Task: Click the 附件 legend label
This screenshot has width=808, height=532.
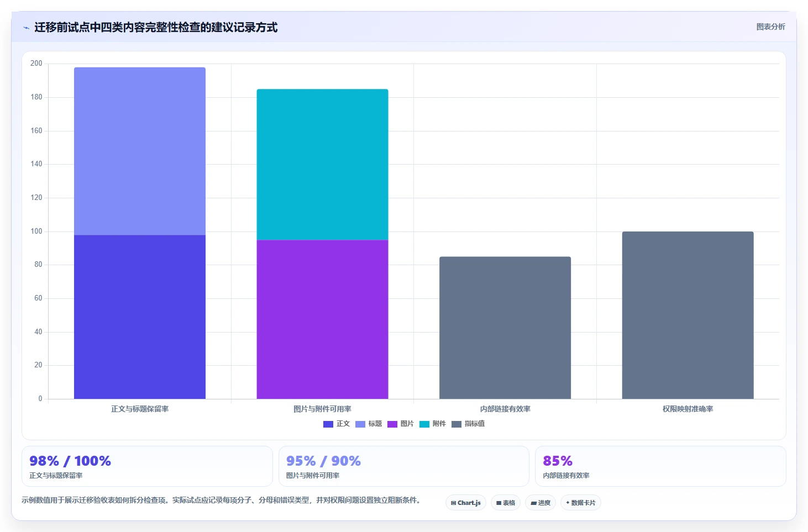Action: [439, 424]
